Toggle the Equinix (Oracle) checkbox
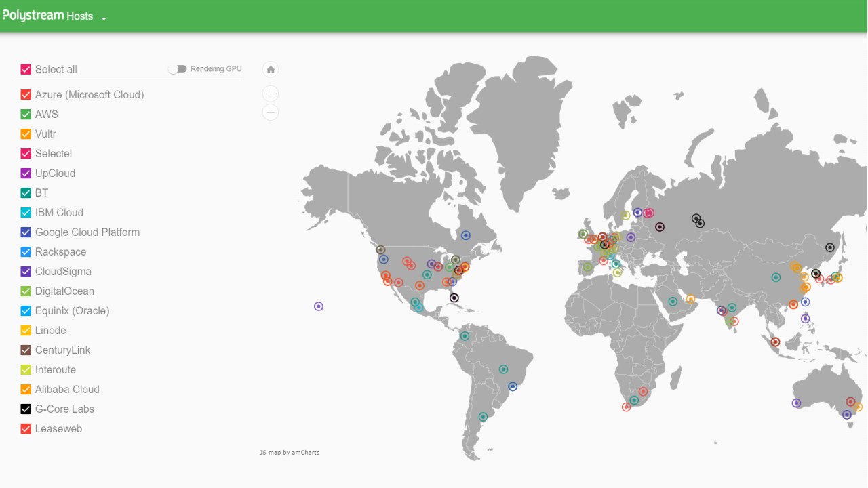The image size is (868, 488). coord(26,311)
